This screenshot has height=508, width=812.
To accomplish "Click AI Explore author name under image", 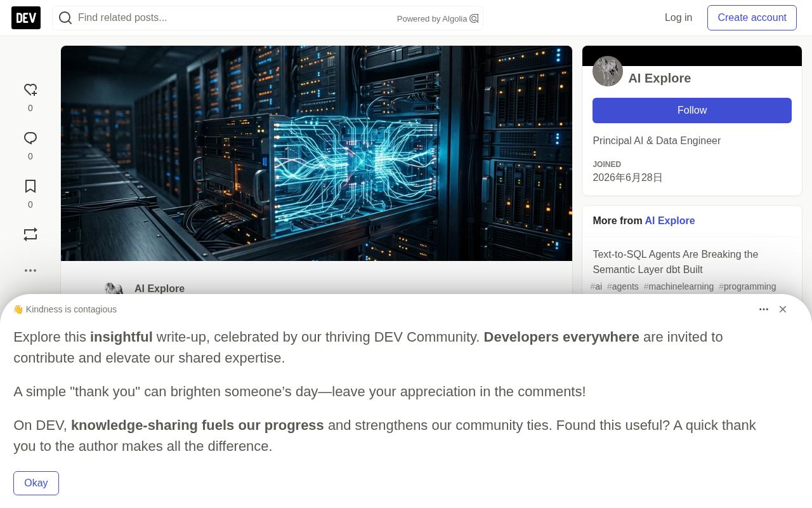I will 159,289.
